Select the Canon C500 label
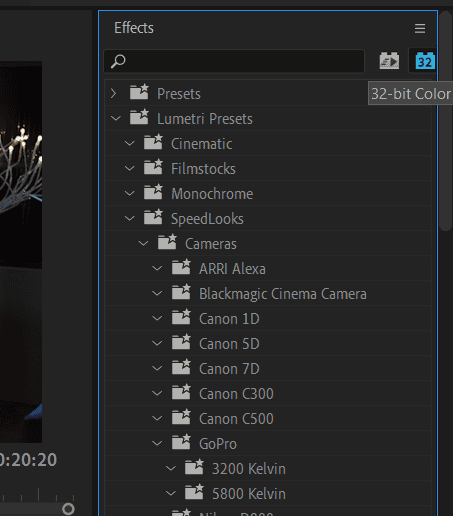This screenshot has height=516, width=453. click(236, 419)
